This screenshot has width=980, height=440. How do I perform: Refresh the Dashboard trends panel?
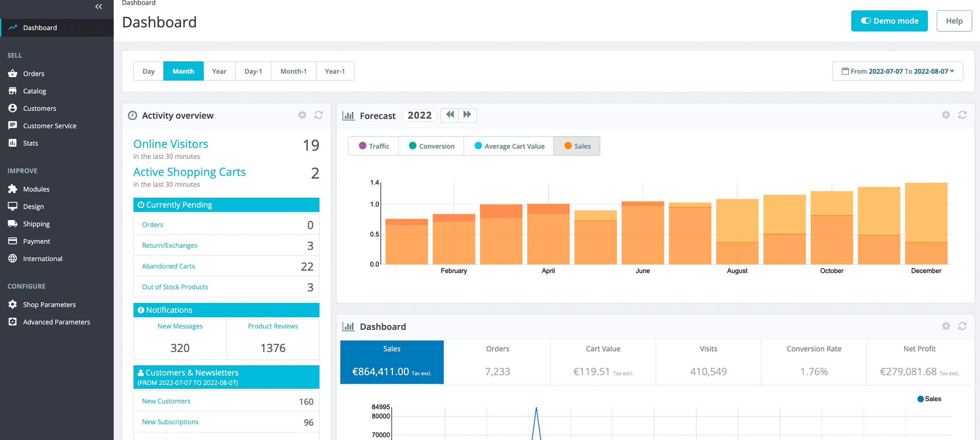962,326
